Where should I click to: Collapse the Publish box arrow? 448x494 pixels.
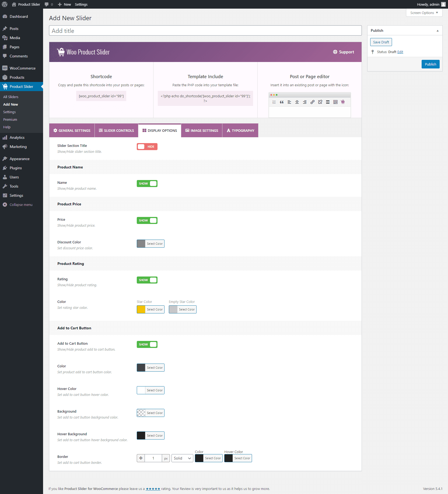pyautogui.click(x=437, y=31)
